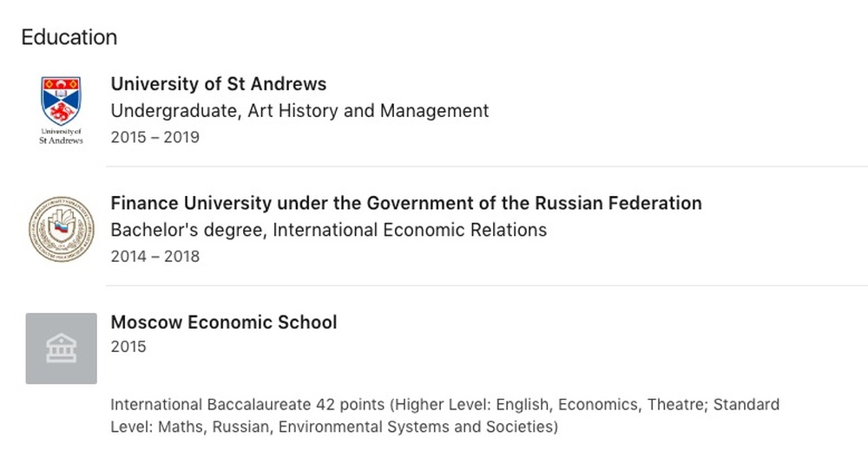Click the International Baccalaureate 42 points description
This screenshot has height=470, width=868.
[444, 416]
